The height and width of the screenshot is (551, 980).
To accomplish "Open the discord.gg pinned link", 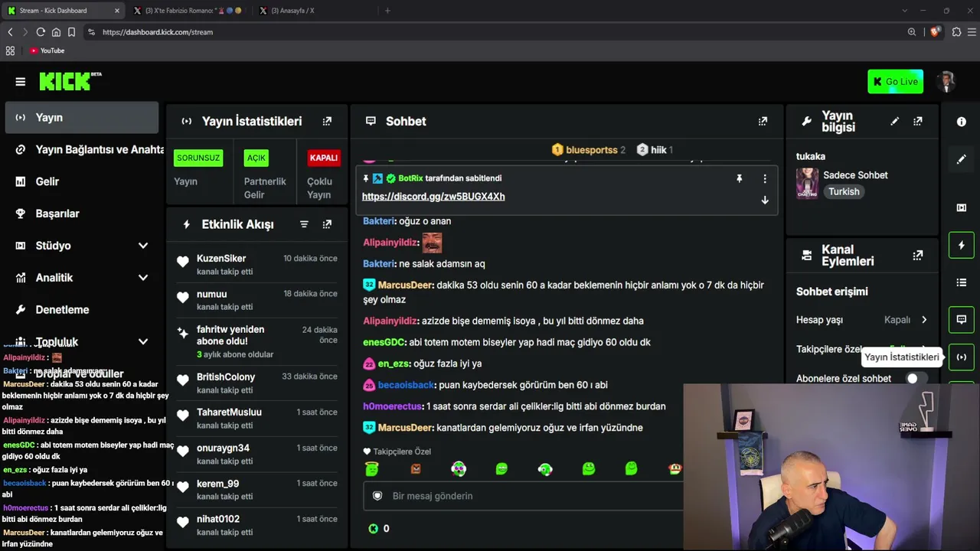I will click(433, 197).
